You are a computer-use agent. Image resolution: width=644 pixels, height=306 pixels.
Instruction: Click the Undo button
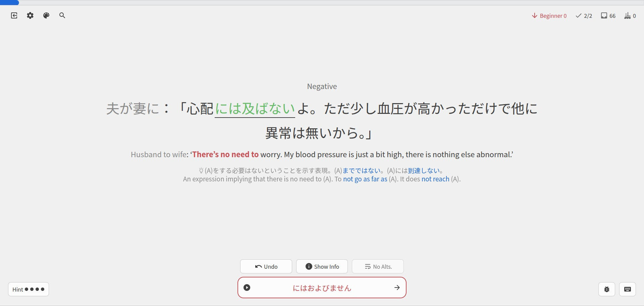(x=266, y=266)
